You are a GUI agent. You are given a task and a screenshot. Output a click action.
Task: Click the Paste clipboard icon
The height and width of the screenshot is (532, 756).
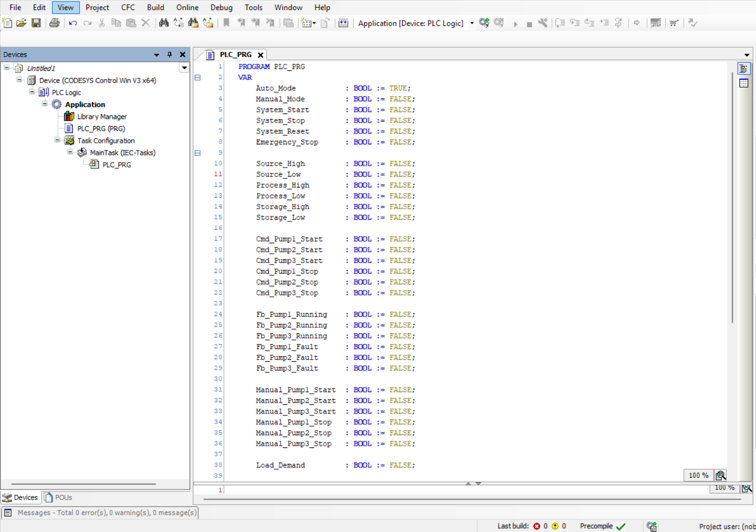pos(131,23)
